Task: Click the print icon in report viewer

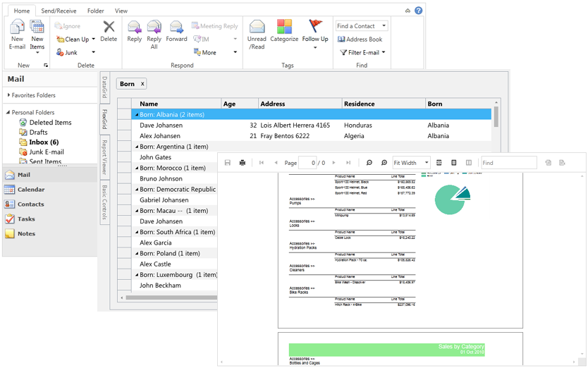Action: point(243,162)
